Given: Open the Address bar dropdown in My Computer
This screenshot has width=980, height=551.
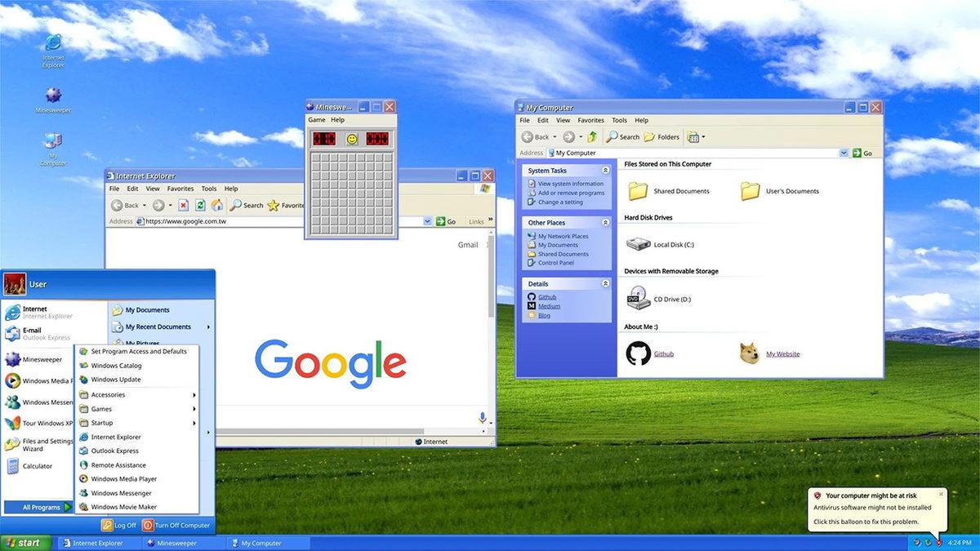Looking at the screenshot, I should tap(844, 153).
